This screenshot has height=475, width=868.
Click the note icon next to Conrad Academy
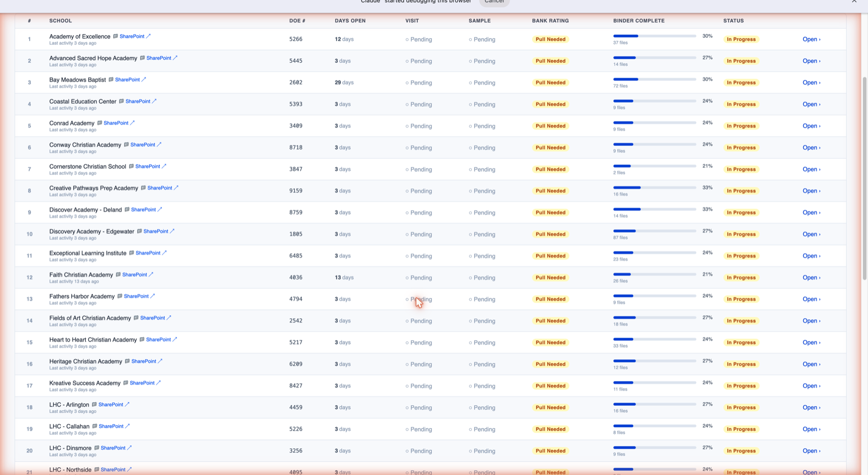(x=100, y=123)
